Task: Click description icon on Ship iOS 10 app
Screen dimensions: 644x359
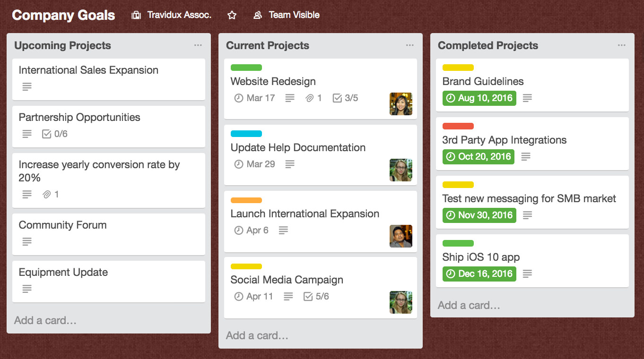Action: (527, 274)
